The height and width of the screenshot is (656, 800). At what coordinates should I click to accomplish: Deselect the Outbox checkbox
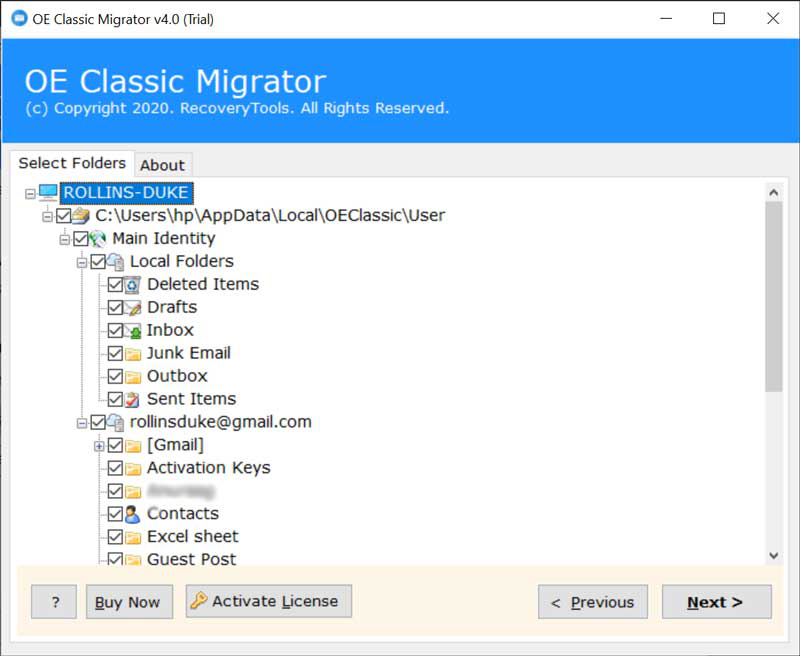point(115,376)
